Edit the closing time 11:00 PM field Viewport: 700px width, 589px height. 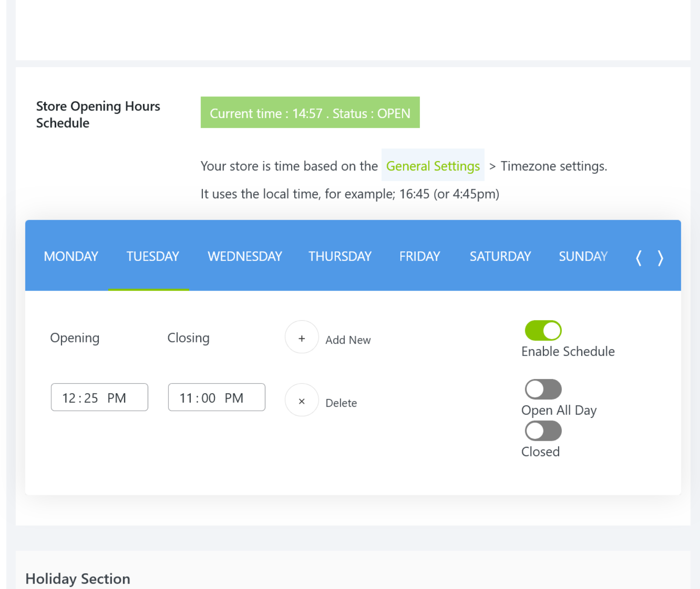point(216,398)
